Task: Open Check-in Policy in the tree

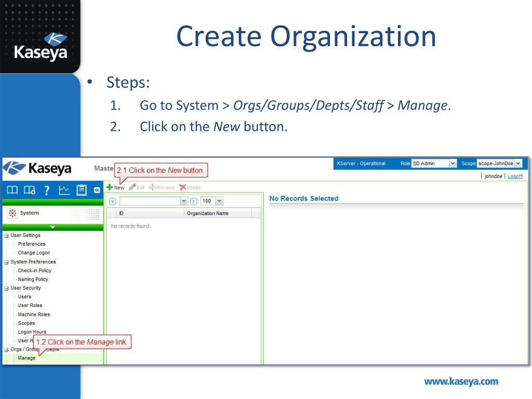Action: (35, 270)
